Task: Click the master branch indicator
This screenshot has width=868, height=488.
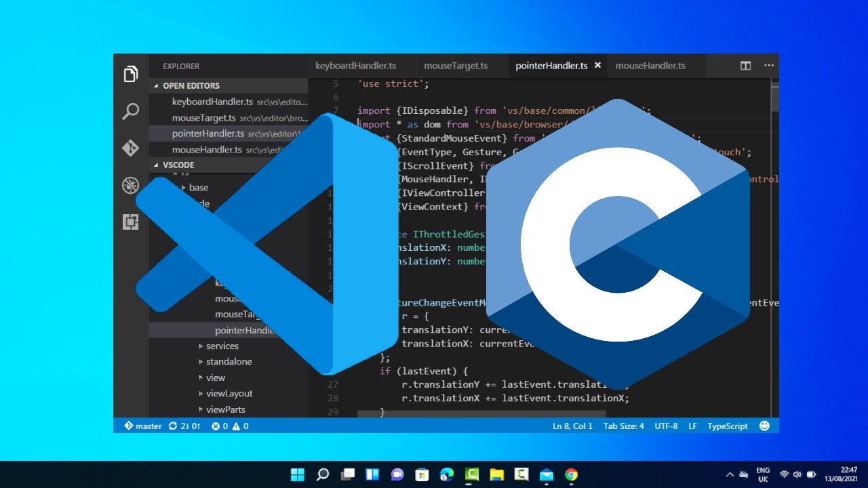Action: [143, 426]
